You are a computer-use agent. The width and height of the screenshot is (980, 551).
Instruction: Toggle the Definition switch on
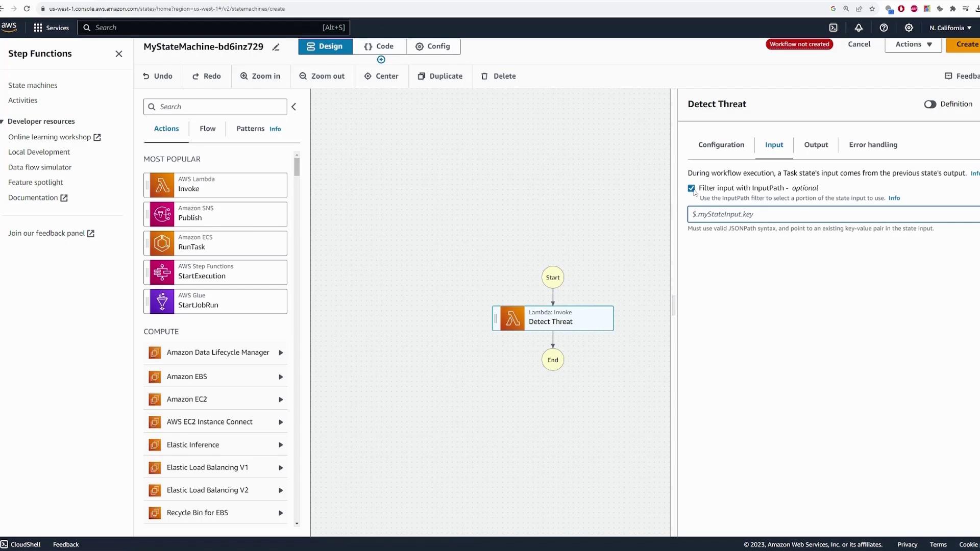tap(929, 104)
